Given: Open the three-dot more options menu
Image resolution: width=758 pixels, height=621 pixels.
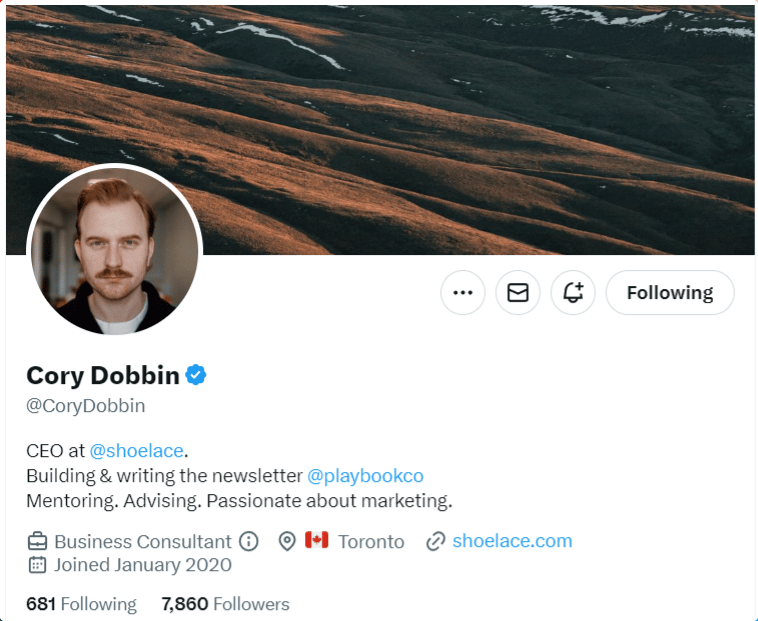Looking at the screenshot, I should point(463,292).
